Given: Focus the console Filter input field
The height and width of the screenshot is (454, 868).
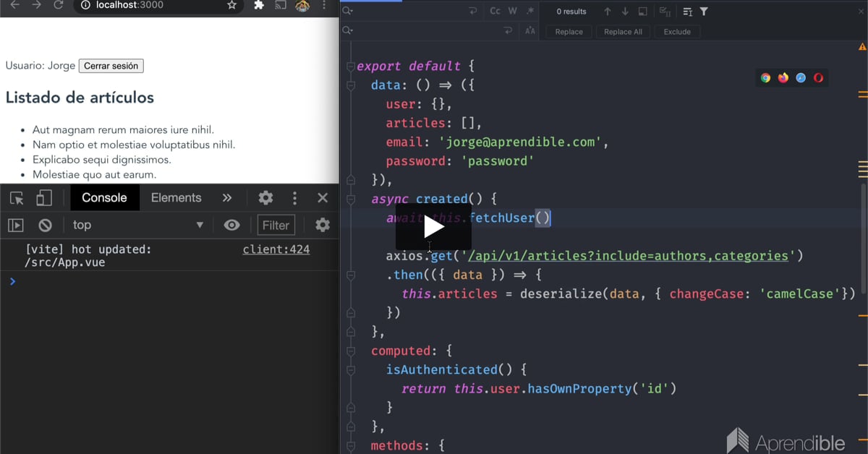Looking at the screenshot, I should click(x=276, y=225).
